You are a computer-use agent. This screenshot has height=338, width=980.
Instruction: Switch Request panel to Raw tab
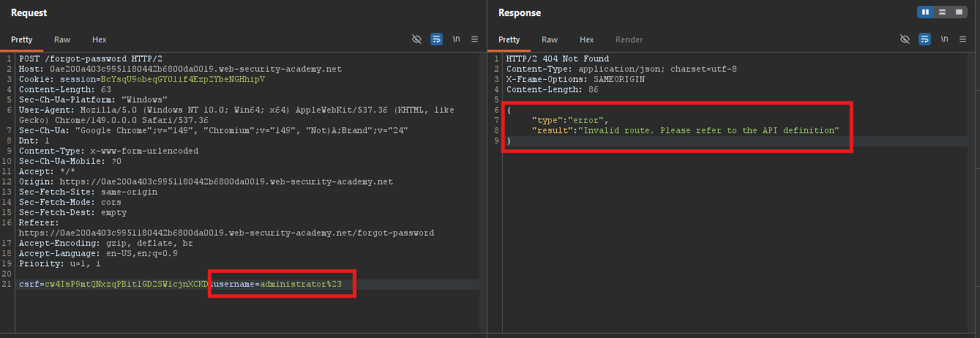(62, 40)
